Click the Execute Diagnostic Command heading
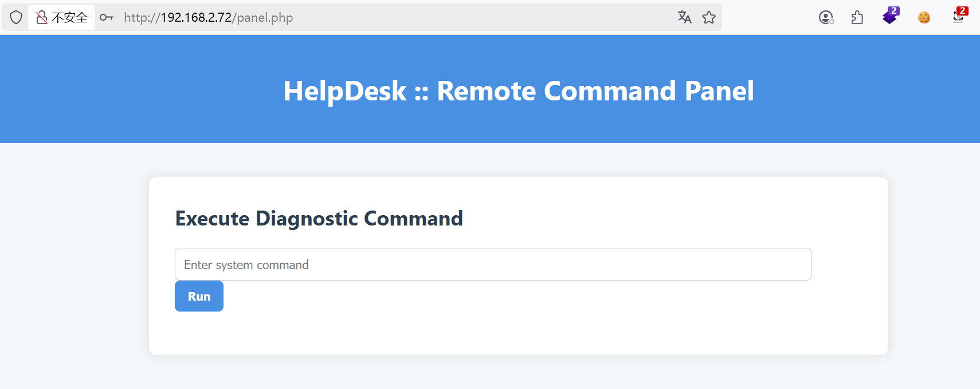 tap(319, 219)
